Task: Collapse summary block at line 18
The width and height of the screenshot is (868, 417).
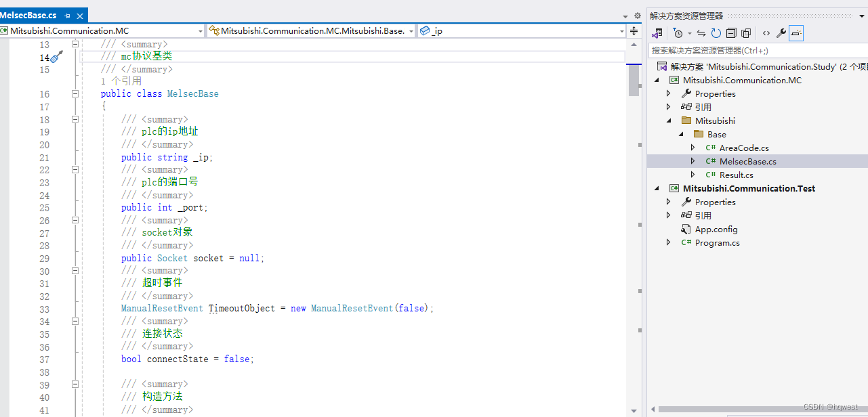Action: (x=75, y=120)
